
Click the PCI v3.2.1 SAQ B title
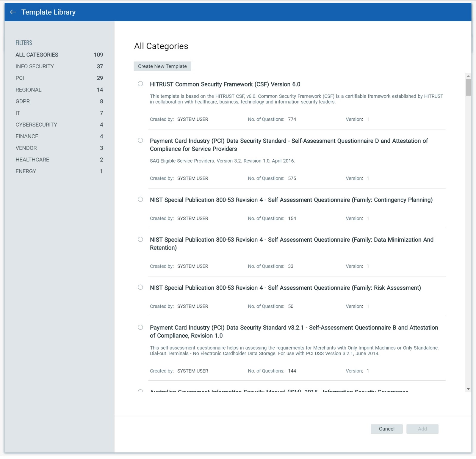(x=294, y=331)
